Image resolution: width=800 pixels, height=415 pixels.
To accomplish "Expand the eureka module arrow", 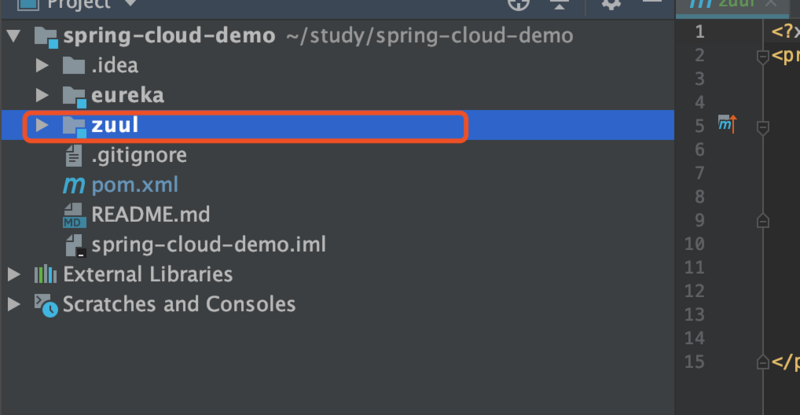I will pyautogui.click(x=42, y=96).
